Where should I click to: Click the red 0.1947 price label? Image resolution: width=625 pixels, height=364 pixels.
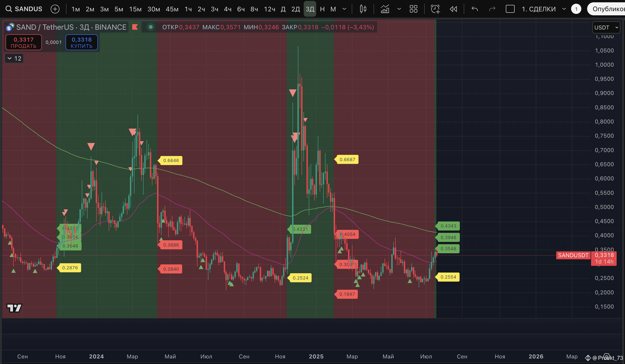click(x=346, y=294)
